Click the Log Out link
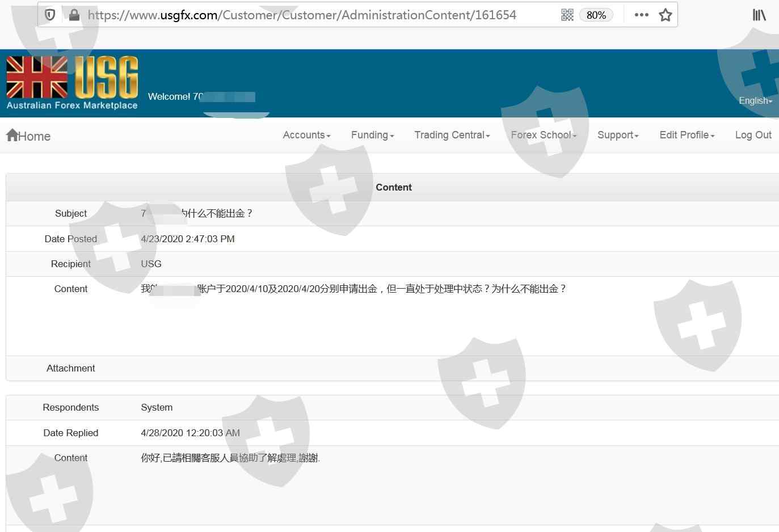Viewport: 779px width, 532px height. (753, 135)
